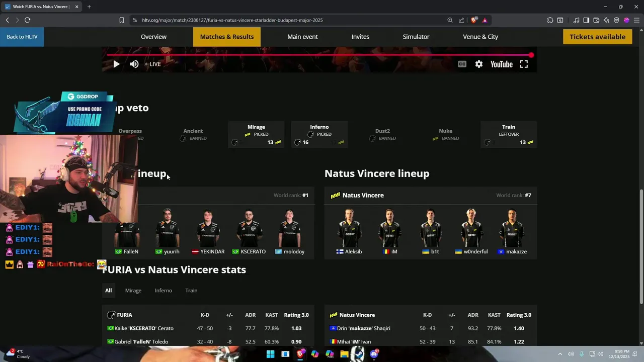Click the LIVE indicator in the player
Image resolution: width=644 pixels, height=362 pixels.
[x=153, y=64]
